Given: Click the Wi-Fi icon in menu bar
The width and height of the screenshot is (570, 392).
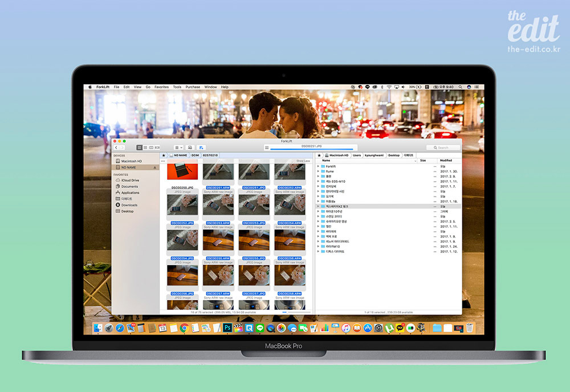Looking at the screenshot, I should pos(389,87).
